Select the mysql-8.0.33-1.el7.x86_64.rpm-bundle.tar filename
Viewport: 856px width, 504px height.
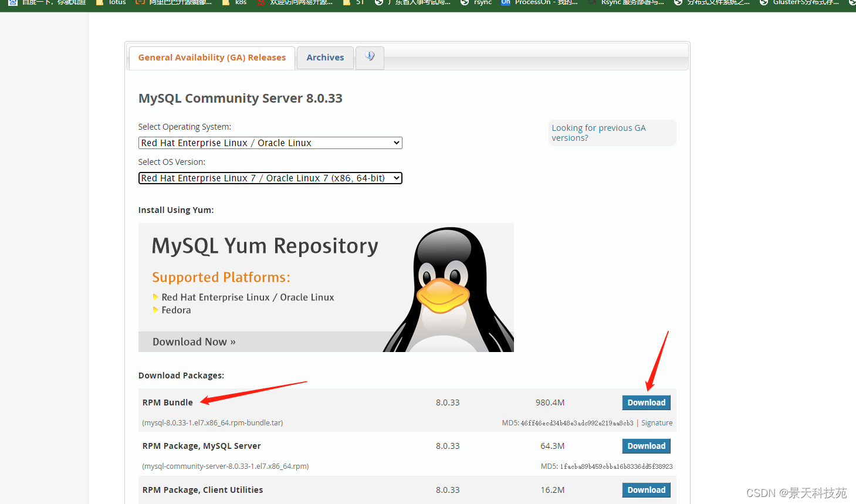[x=212, y=423]
